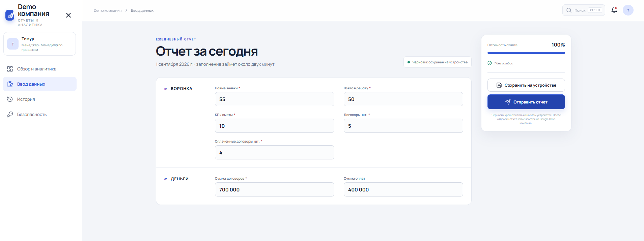644x241 pixels.
Task: Click the 7 без ошибок status text
Action: pyautogui.click(x=503, y=63)
